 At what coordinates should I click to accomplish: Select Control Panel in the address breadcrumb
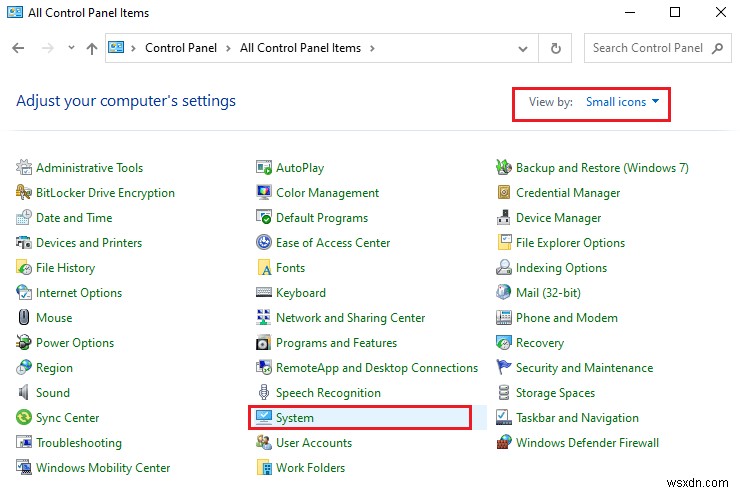(178, 48)
